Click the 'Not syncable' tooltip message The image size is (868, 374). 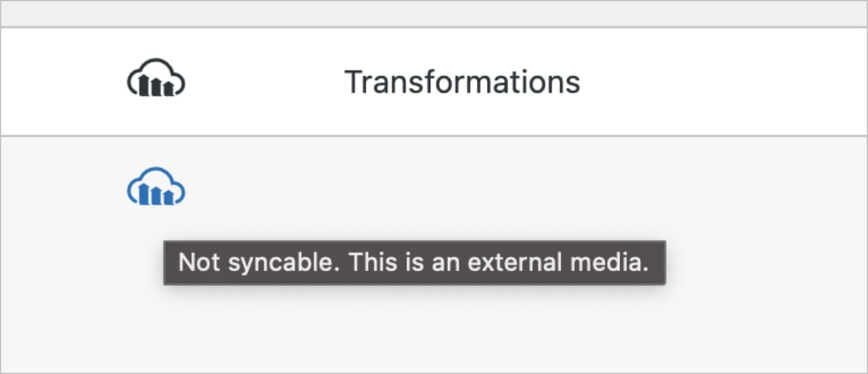point(414,262)
